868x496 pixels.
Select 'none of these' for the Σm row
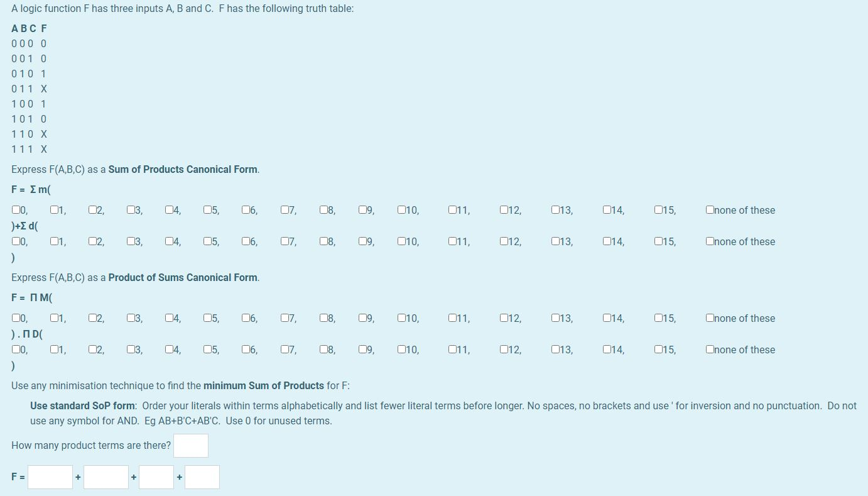(x=709, y=210)
